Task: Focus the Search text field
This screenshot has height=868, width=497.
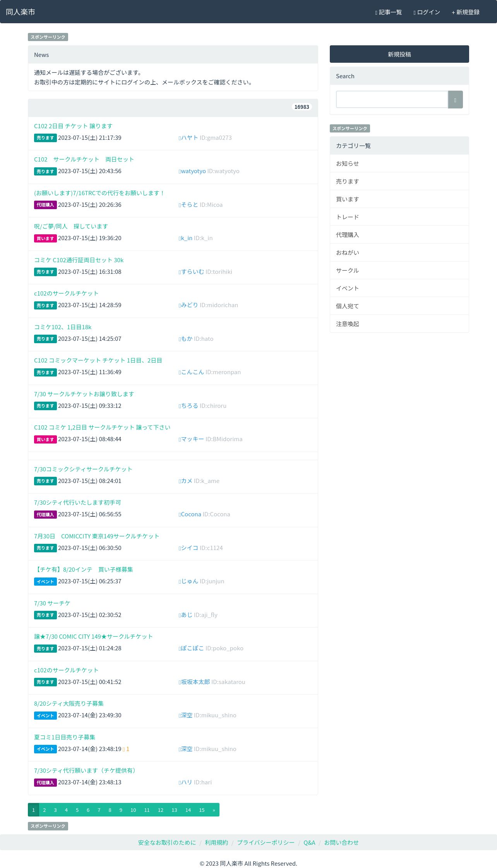Action: point(392,100)
